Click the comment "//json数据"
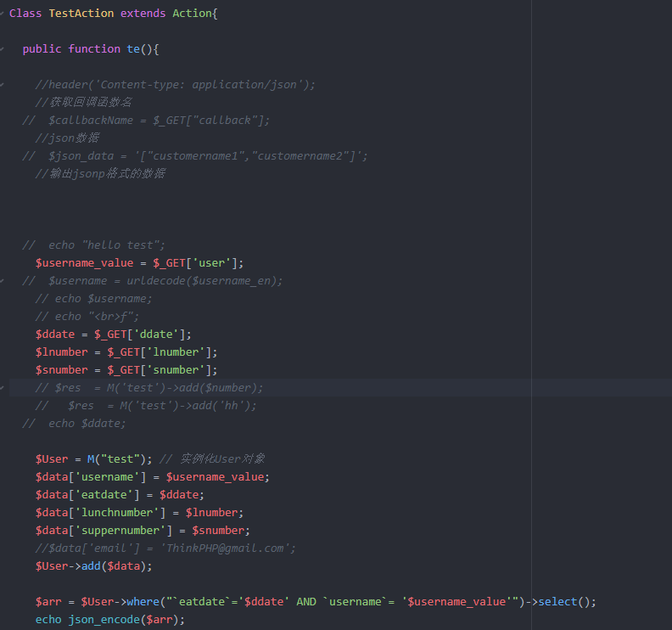Image resolution: width=672 pixels, height=630 pixels. click(x=67, y=138)
